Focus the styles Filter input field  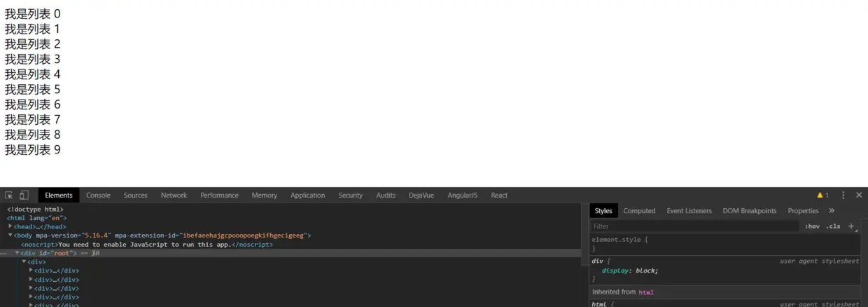(x=694, y=226)
